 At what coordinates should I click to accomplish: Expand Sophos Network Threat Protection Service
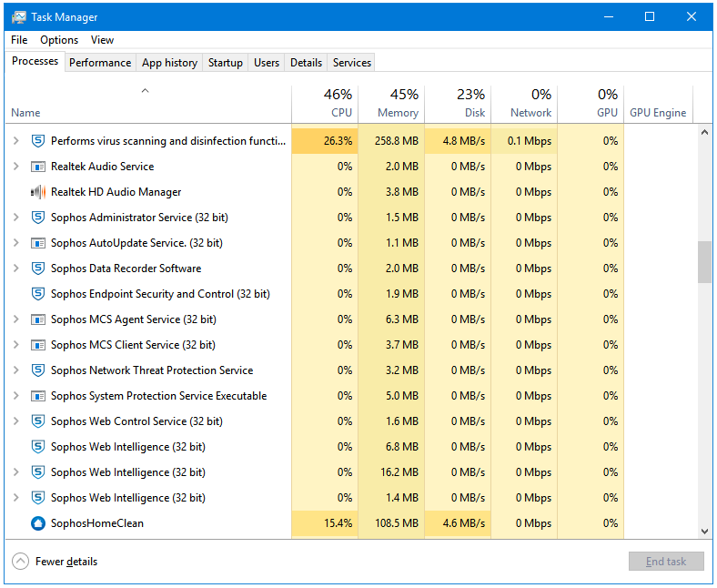(16, 370)
